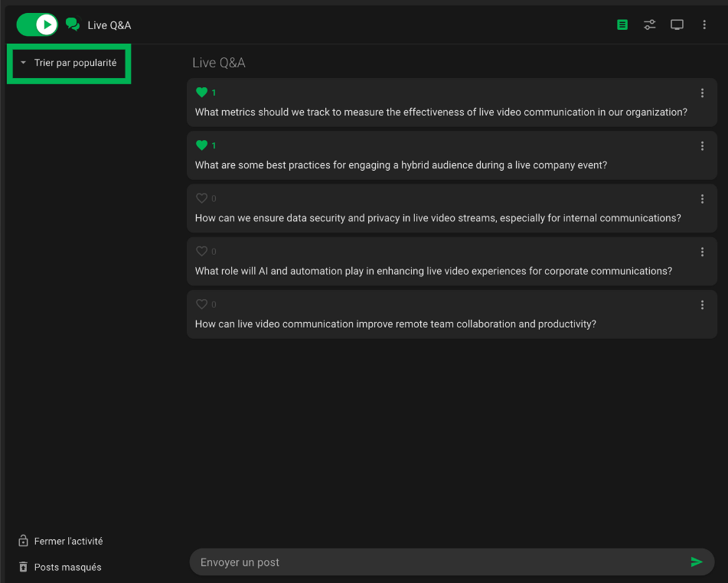Like the AI and automation question

point(202,251)
